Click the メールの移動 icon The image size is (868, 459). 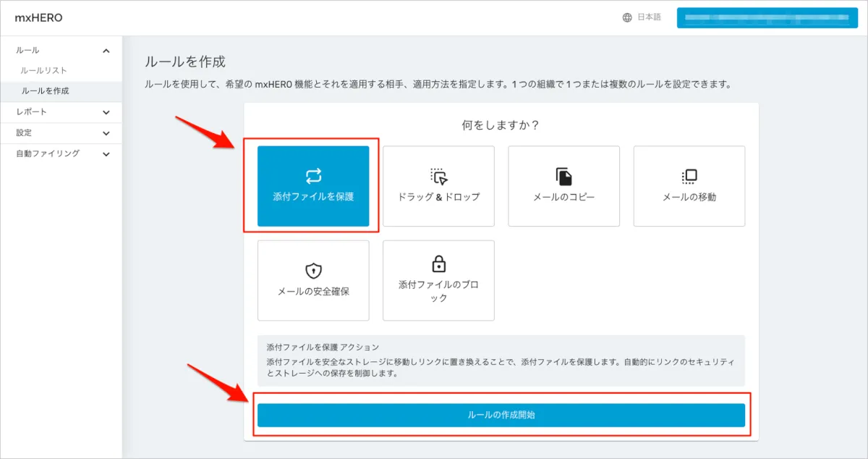pyautogui.click(x=689, y=176)
